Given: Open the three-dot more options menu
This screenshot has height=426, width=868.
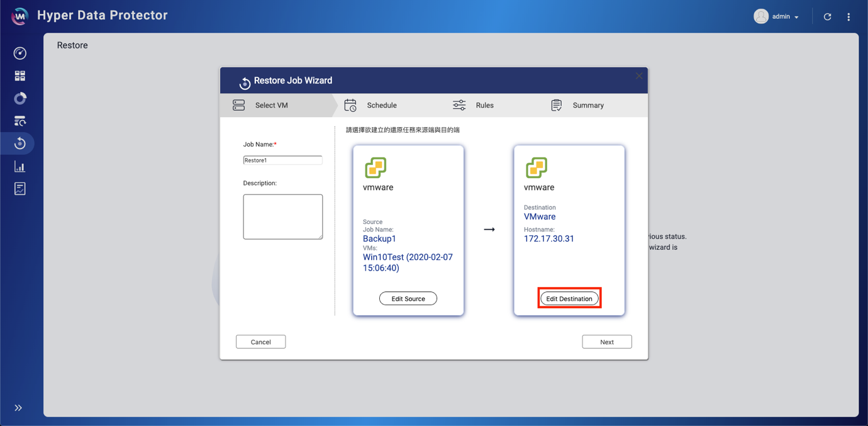Looking at the screenshot, I should [x=849, y=17].
